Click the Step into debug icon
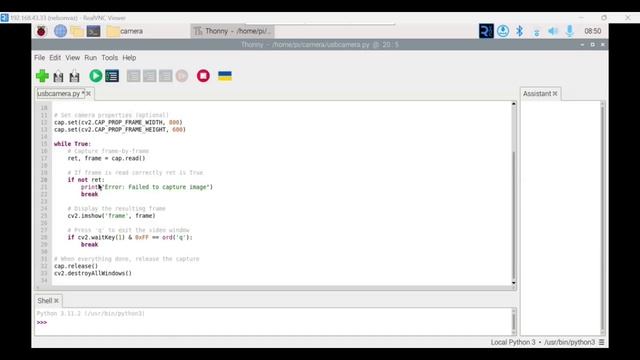640x360 pixels. click(149, 76)
